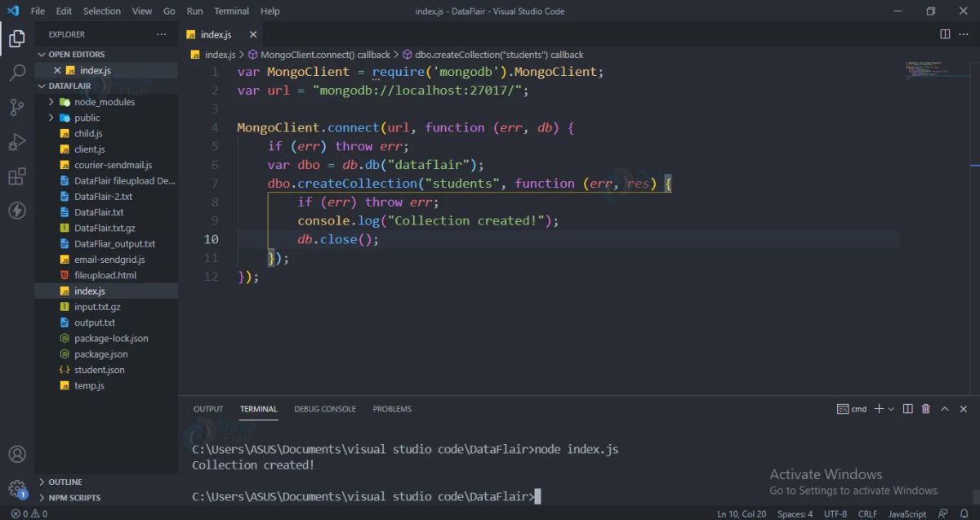980x520 pixels.
Task: Open the feedback icon in status bar
Action: pos(942,513)
